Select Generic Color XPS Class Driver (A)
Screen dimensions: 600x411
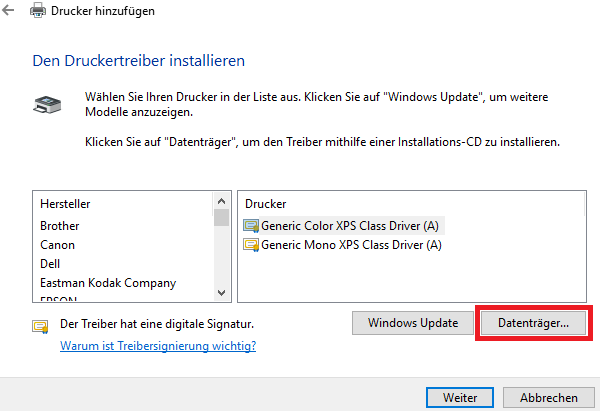point(350,225)
